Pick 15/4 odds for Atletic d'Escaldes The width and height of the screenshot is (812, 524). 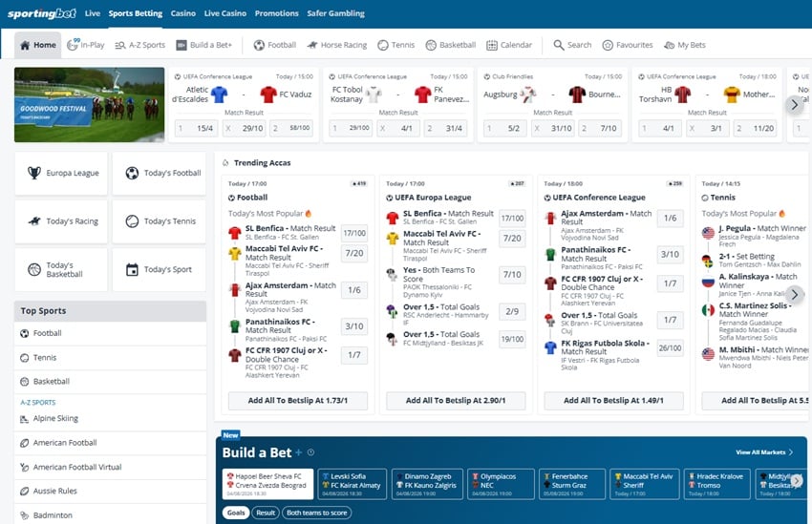pos(195,128)
